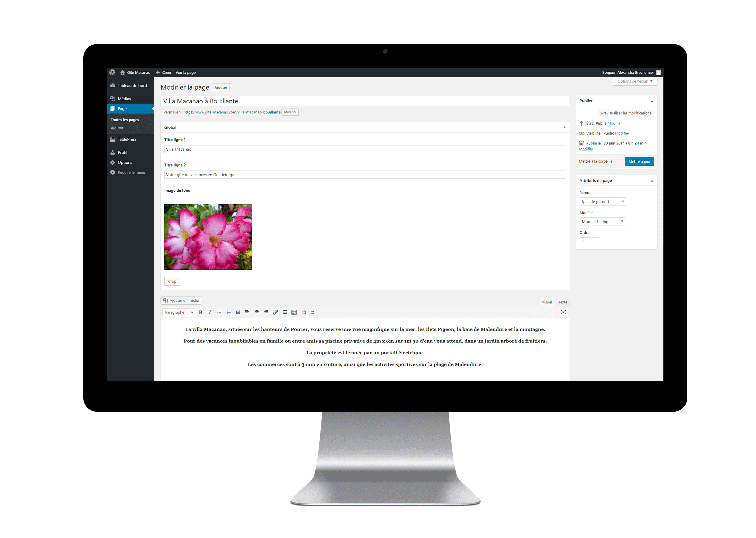756x538 pixels.
Task: Switch to the Texte editor tab
Action: pos(562,302)
